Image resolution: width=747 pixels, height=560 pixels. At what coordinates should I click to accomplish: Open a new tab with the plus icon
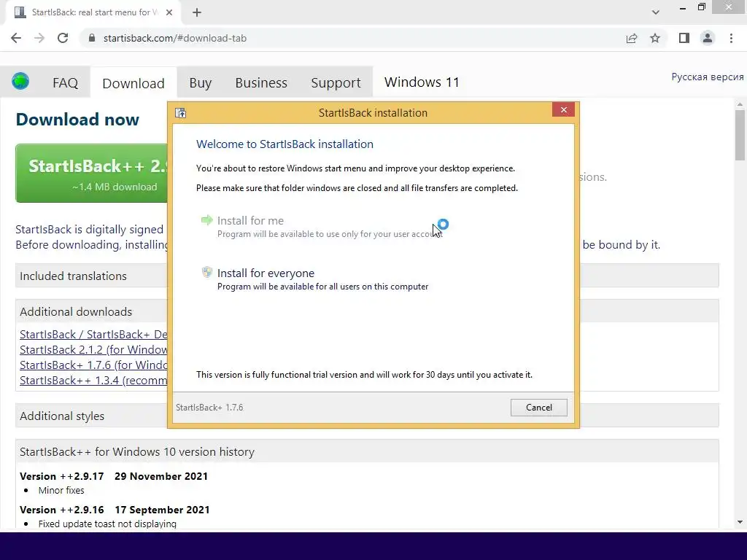tap(197, 12)
